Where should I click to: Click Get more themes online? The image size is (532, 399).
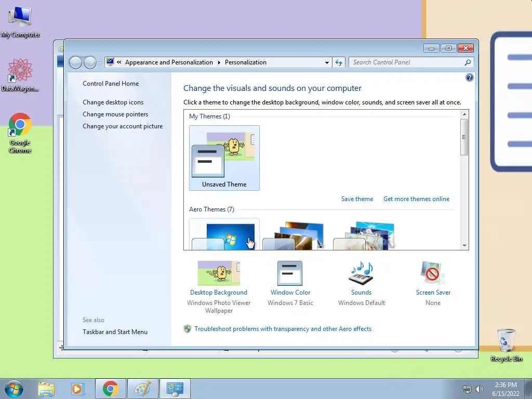pyautogui.click(x=416, y=199)
